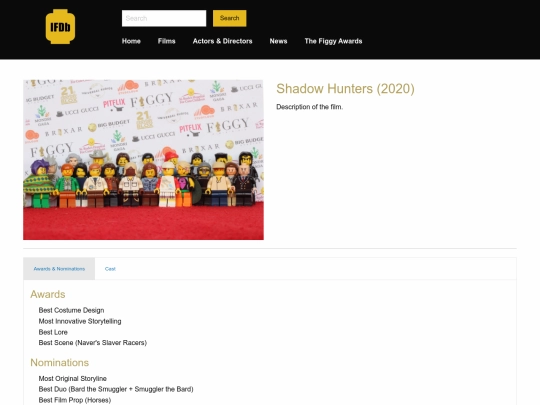Go to Actors & Directors page

click(x=222, y=41)
